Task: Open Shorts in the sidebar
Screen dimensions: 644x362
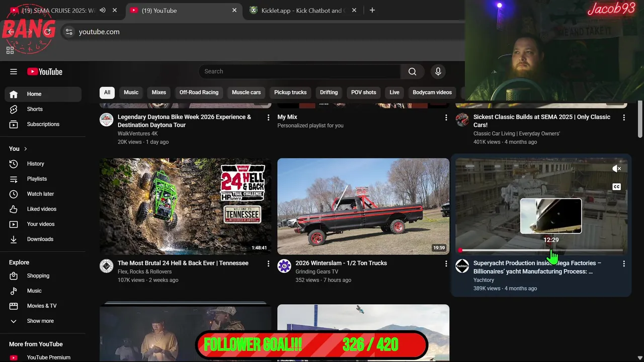Action: pyautogui.click(x=43, y=109)
